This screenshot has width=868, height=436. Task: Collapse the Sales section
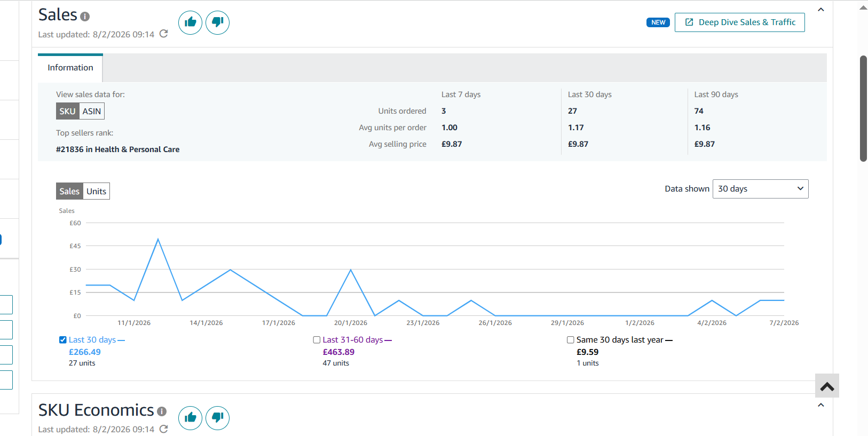821,10
